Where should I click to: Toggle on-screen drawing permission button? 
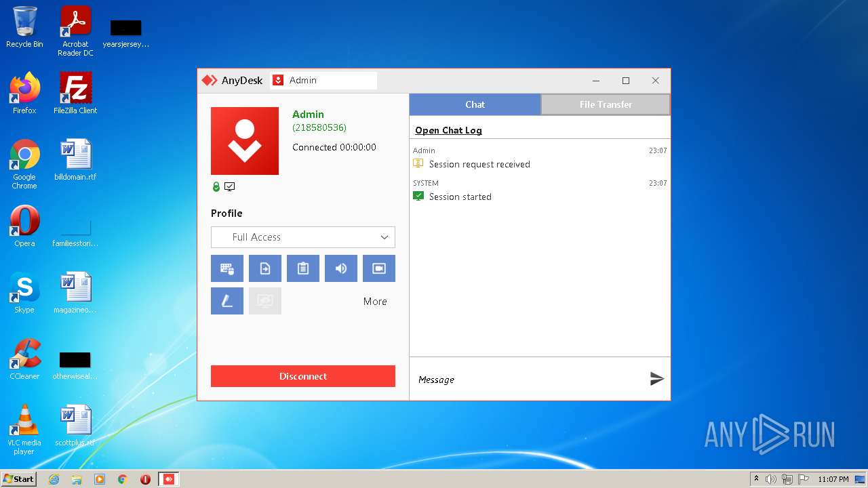click(x=227, y=301)
